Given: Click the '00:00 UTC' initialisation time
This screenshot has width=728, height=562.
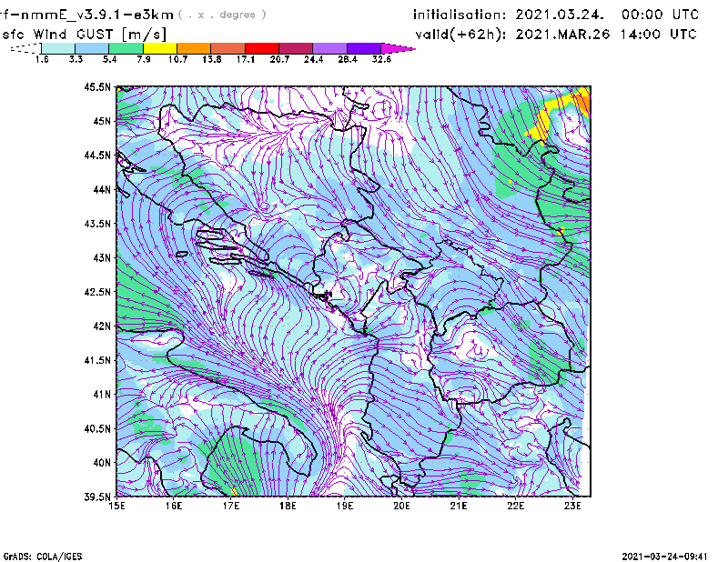Looking at the screenshot, I should 661,15.
